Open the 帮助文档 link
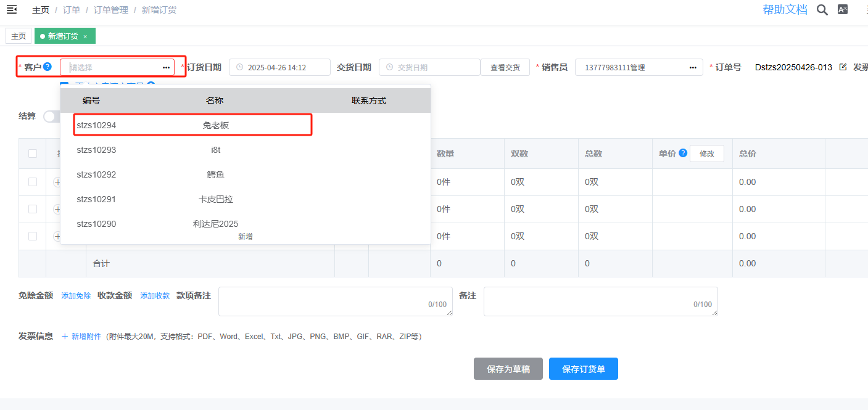 (x=785, y=10)
